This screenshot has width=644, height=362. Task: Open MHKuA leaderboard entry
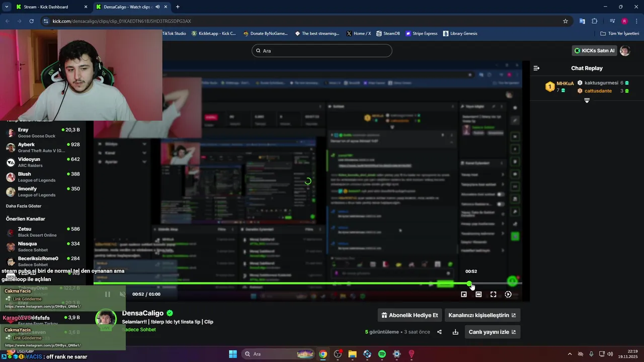559,86
